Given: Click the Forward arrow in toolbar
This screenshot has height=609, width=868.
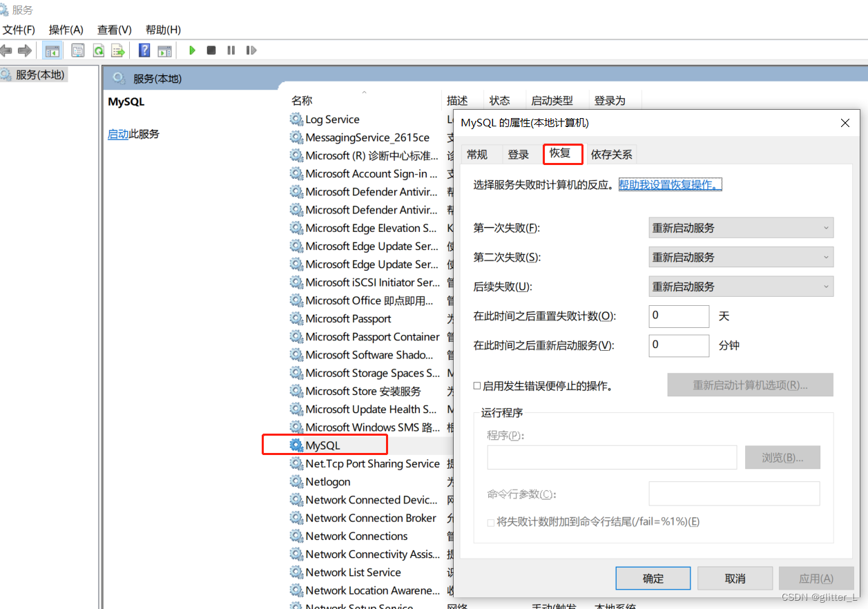Looking at the screenshot, I should pos(25,50).
